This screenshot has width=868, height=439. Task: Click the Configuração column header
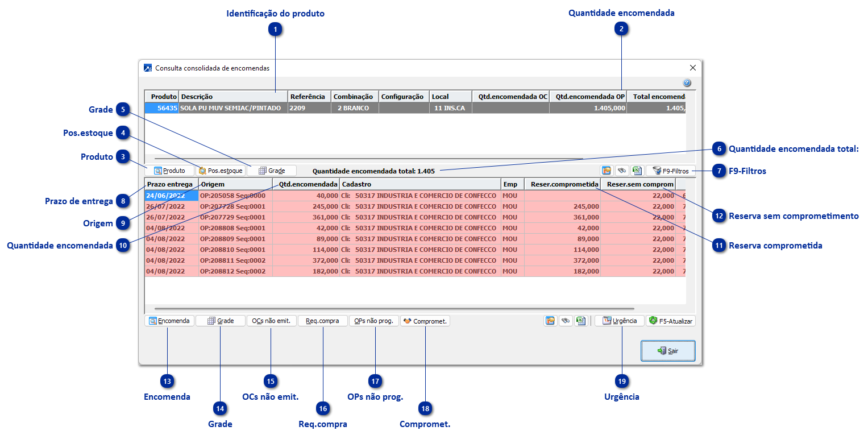[x=404, y=97]
